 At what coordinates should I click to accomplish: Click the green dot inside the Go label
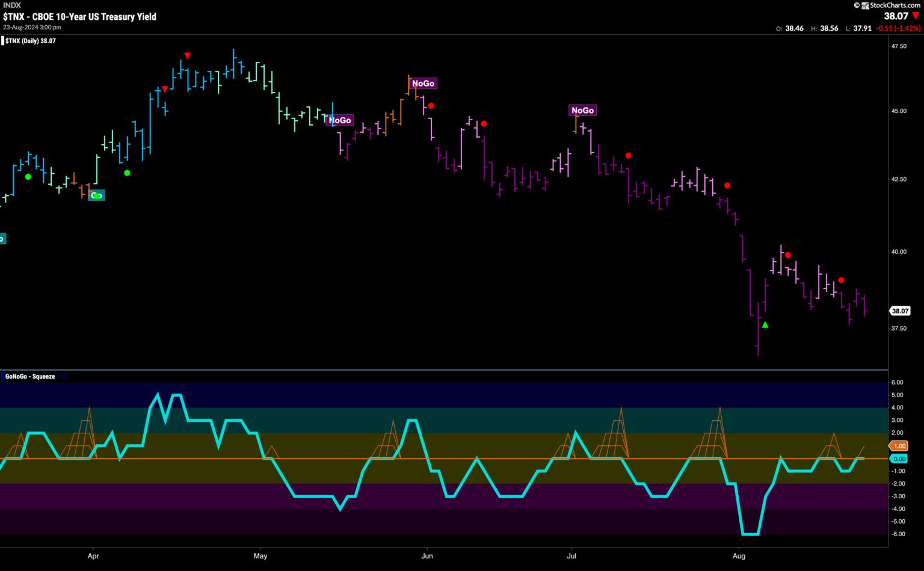(96, 196)
